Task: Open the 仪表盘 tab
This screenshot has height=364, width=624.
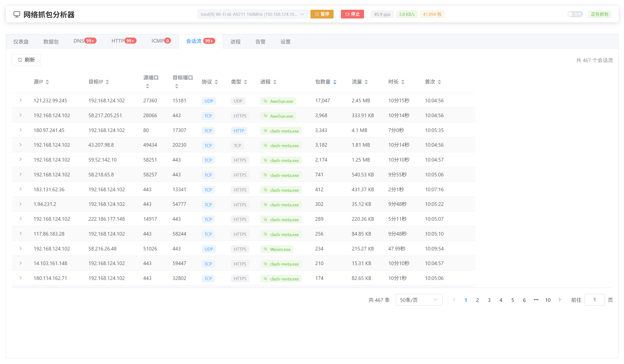Action: pyautogui.click(x=21, y=42)
